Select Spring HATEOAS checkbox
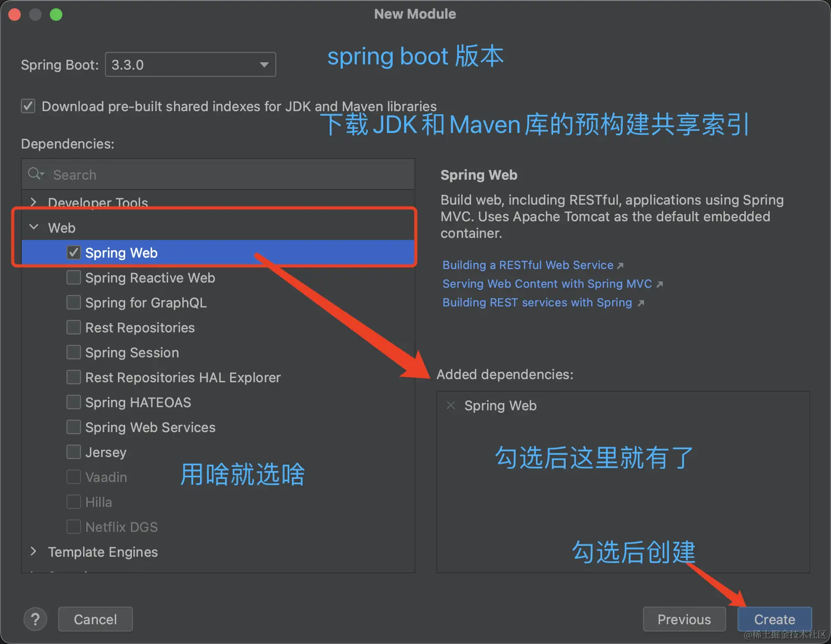831x644 pixels. point(74,402)
